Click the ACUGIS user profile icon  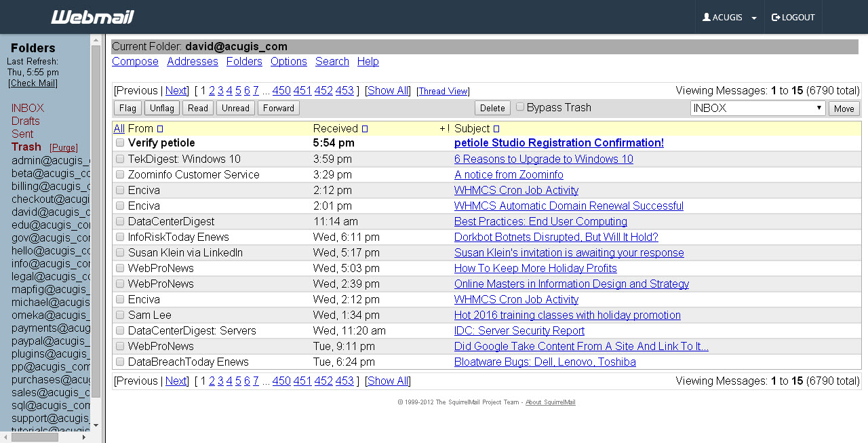pos(707,17)
